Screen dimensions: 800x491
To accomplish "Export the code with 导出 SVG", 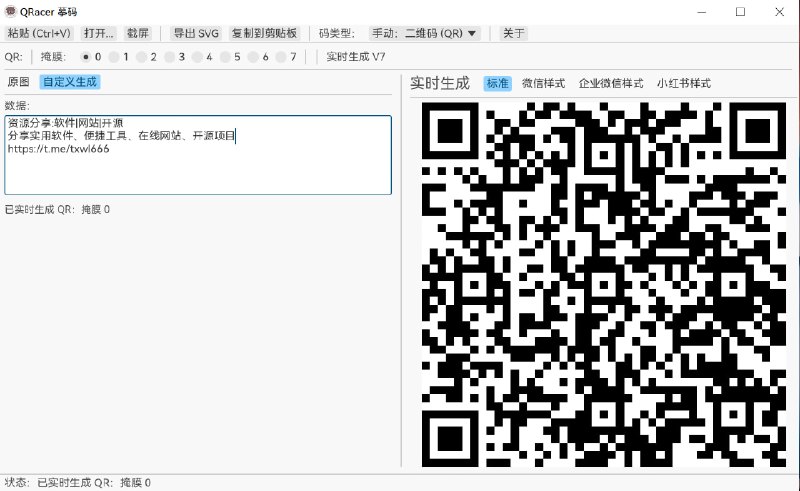I will pos(196,33).
